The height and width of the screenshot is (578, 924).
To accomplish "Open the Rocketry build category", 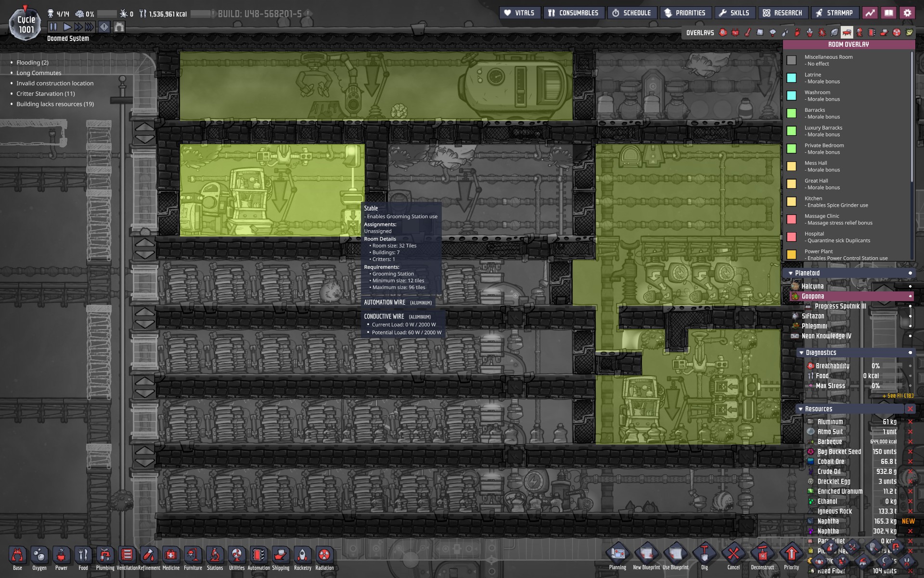I will coord(303,555).
